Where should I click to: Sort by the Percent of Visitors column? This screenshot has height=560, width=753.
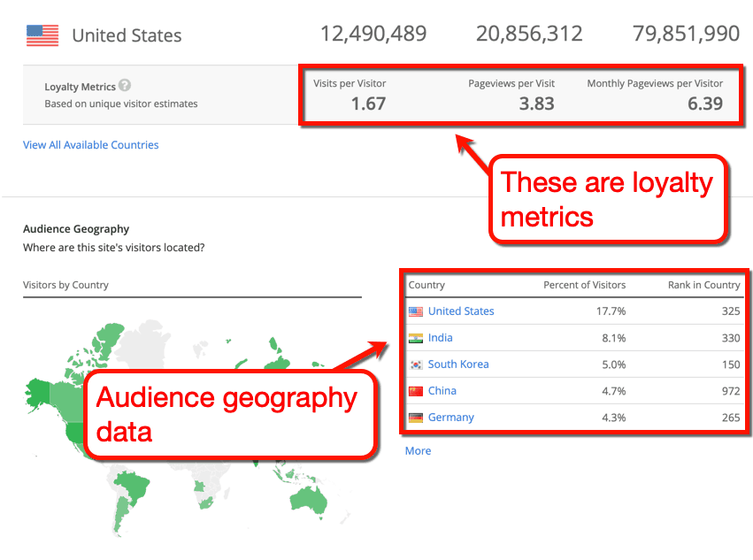587,285
